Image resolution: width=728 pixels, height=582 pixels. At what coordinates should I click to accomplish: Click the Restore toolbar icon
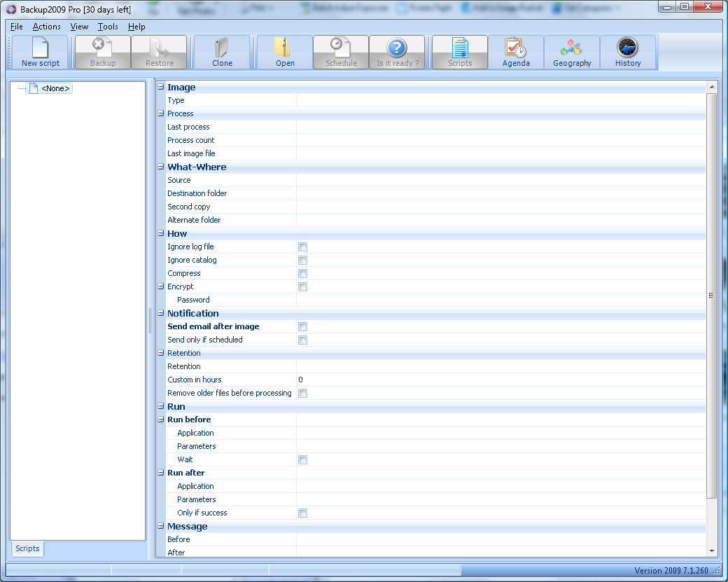click(160, 53)
